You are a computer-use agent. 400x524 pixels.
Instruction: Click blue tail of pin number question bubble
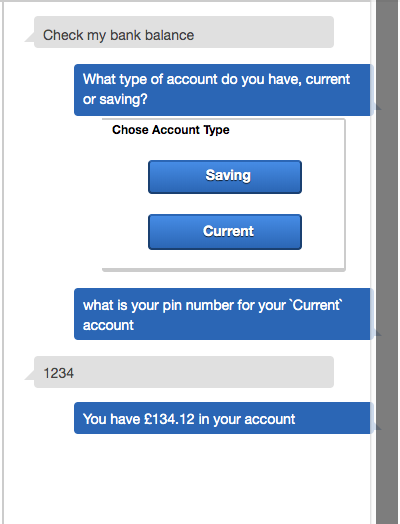(377, 331)
